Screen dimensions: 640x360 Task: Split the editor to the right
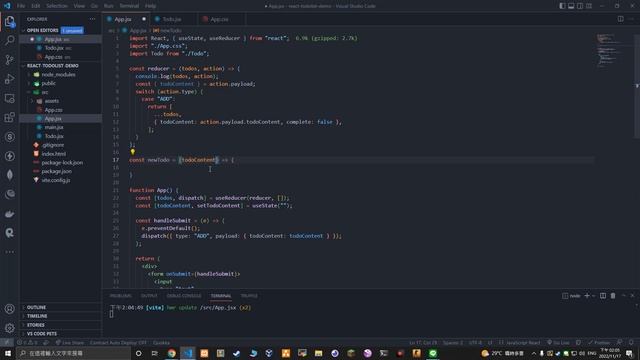tap(620, 19)
